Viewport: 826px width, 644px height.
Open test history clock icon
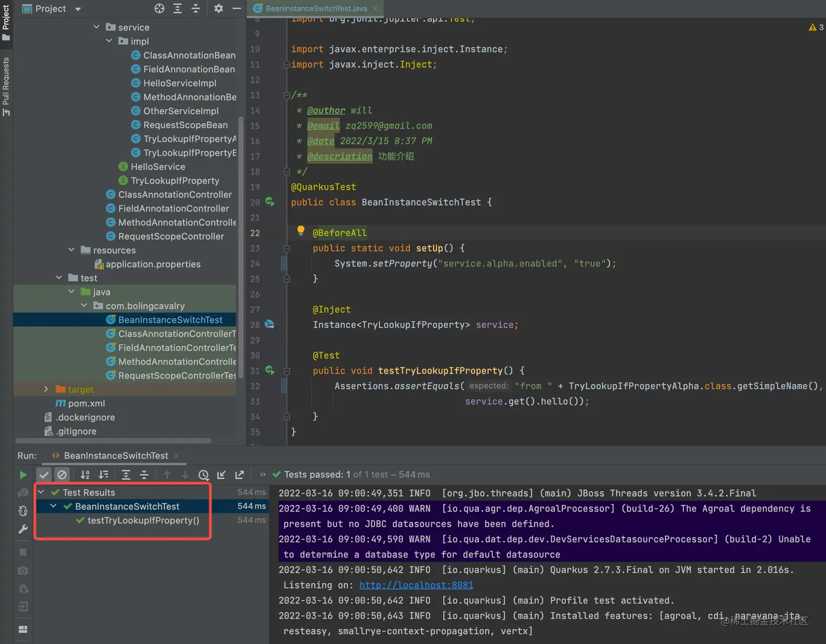pos(203,475)
